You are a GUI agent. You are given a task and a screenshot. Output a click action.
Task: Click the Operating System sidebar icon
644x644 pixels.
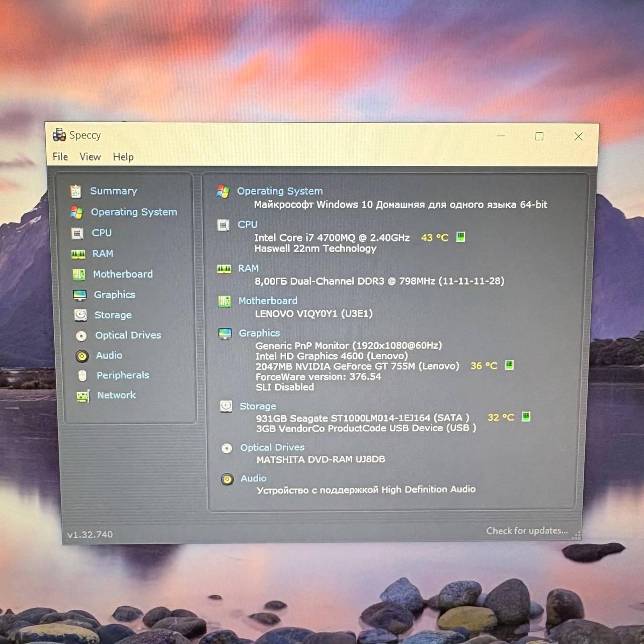tap(76, 212)
